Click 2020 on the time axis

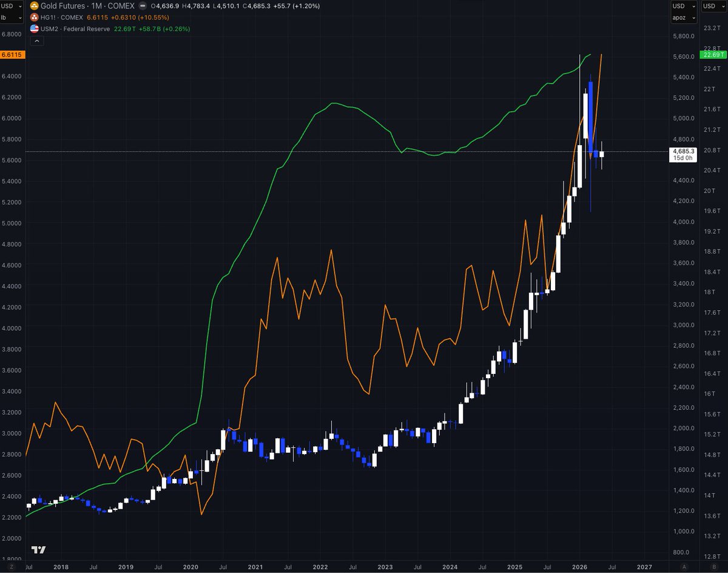(190, 566)
